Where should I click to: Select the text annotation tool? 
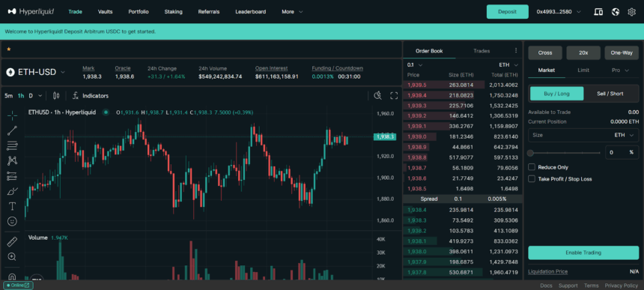12,206
